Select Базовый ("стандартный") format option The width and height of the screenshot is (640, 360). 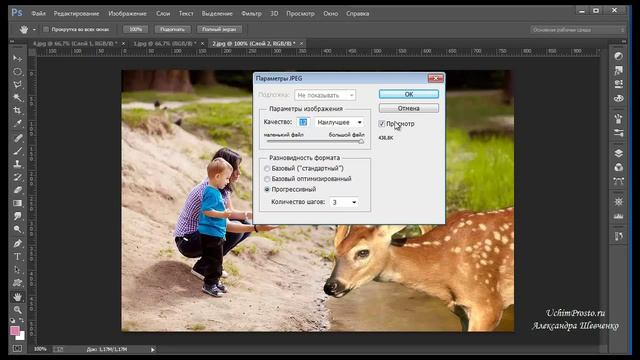[267, 169]
